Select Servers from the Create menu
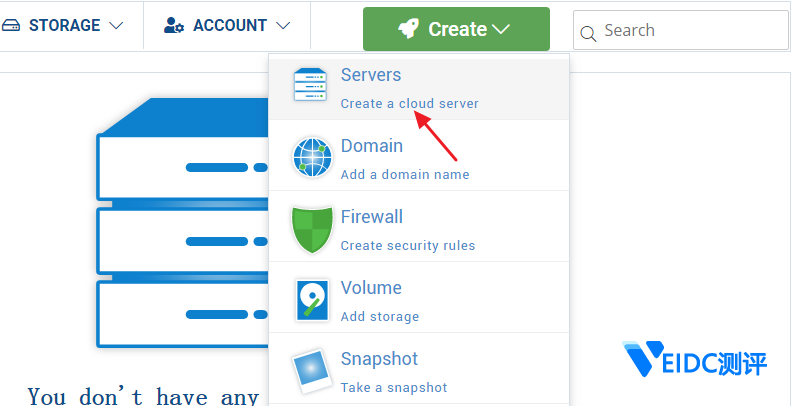 coord(419,89)
